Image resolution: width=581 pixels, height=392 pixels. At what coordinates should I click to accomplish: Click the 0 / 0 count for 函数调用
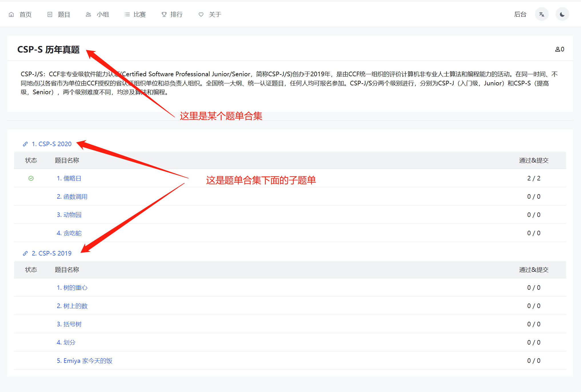tap(534, 197)
